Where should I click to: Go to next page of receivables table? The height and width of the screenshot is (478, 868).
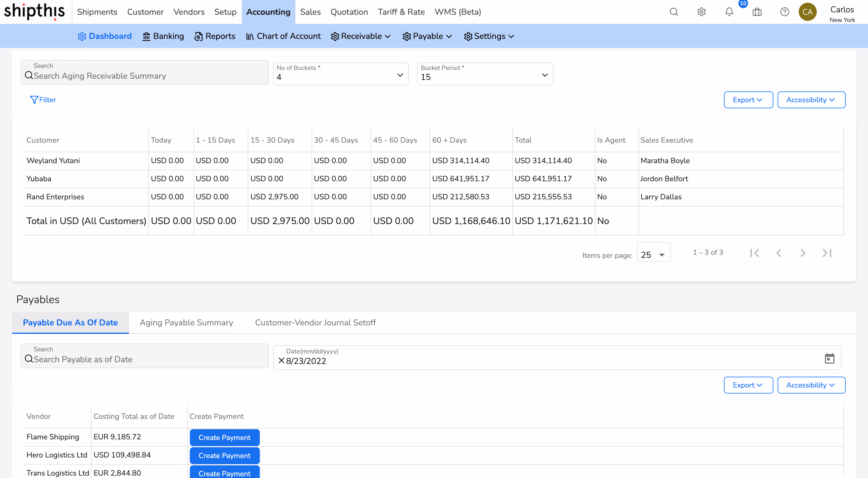click(803, 253)
